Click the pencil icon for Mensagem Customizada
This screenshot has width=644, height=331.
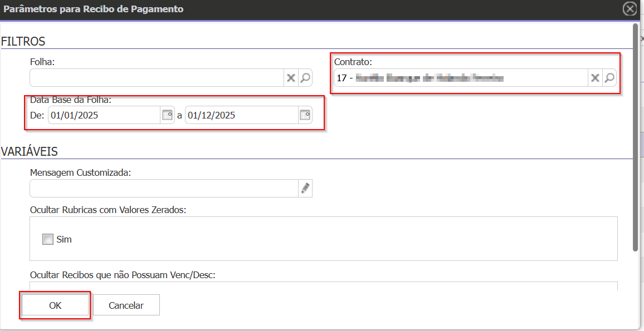(x=305, y=189)
